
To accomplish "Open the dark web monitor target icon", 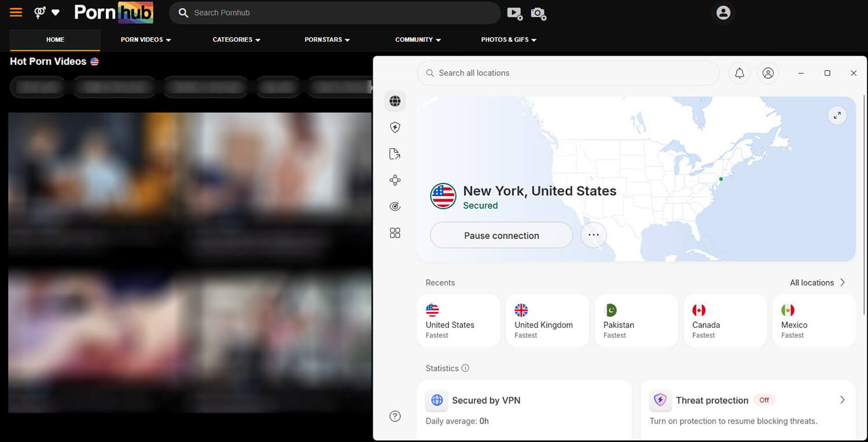I will [395, 206].
